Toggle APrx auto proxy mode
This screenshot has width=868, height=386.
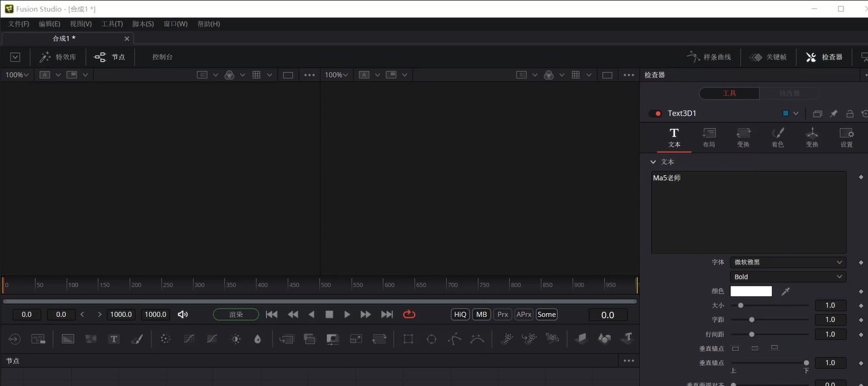click(524, 314)
